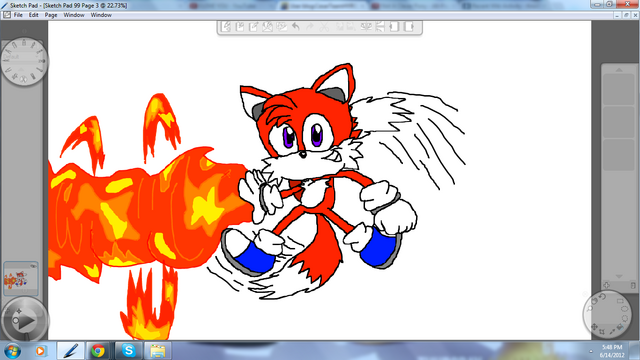Select the hand pan tool on tool wheel
Viewport: 640px width, 360px height.
[x=594, y=301]
